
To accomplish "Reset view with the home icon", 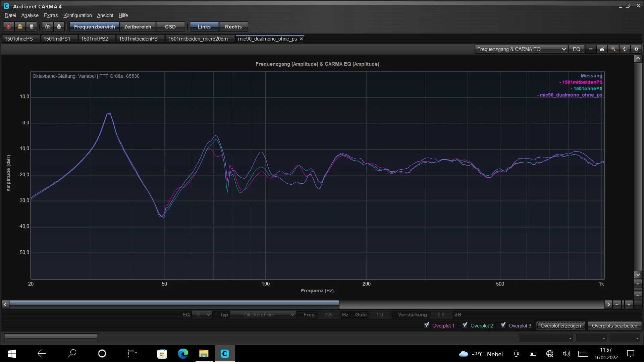I will [x=602, y=49].
